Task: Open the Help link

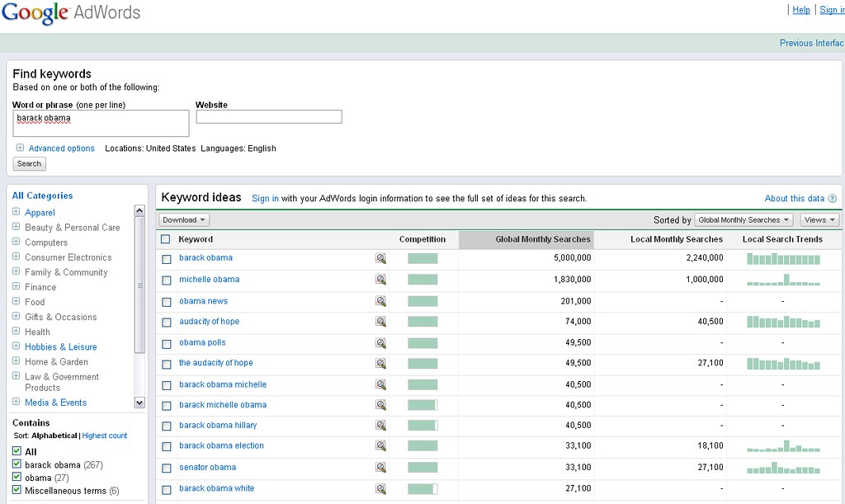Action: point(801,10)
